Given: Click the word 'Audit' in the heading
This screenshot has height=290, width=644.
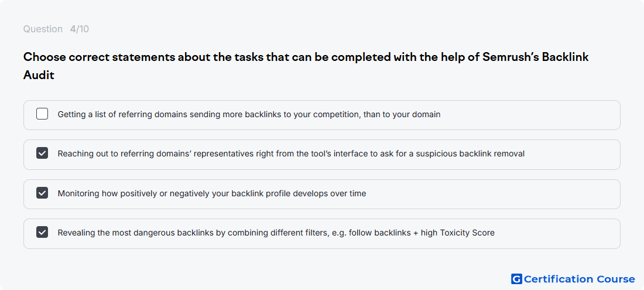Looking at the screenshot, I should pyautogui.click(x=39, y=76).
